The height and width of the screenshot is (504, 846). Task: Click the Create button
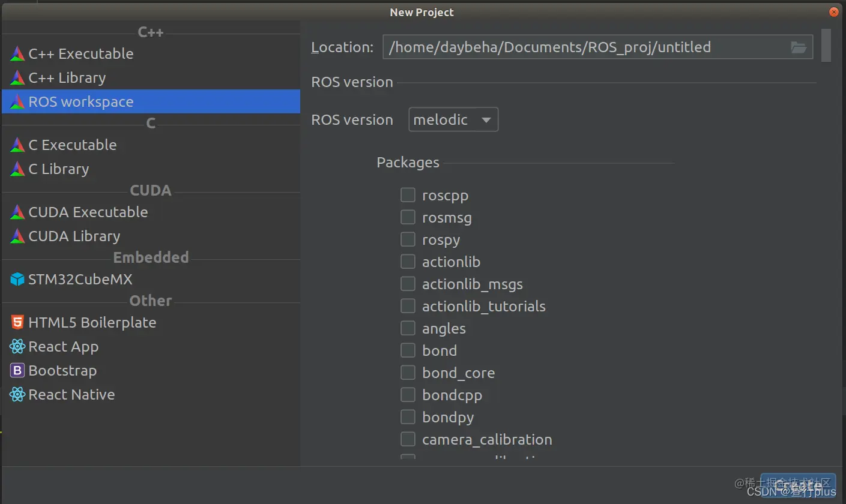pyautogui.click(x=797, y=484)
